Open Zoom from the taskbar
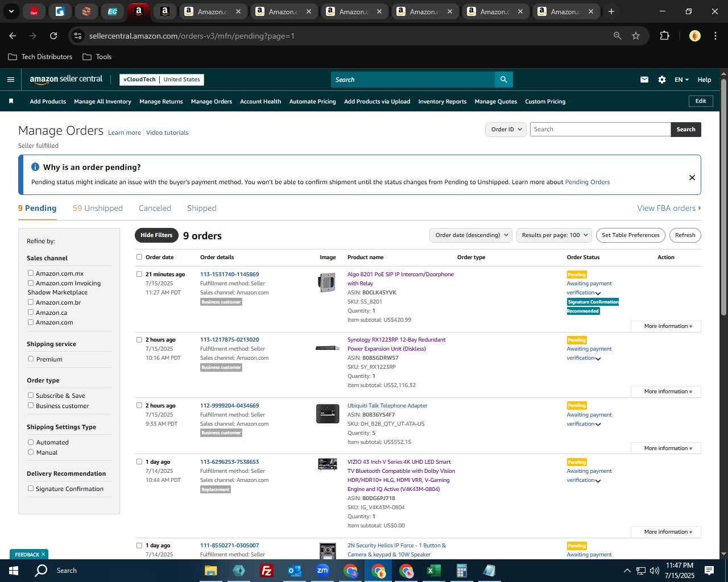 click(322, 571)
